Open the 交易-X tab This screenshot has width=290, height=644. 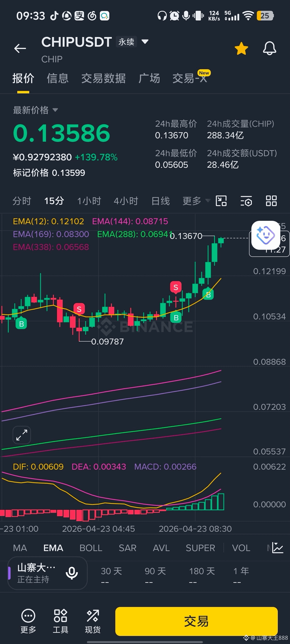(189, 78)
